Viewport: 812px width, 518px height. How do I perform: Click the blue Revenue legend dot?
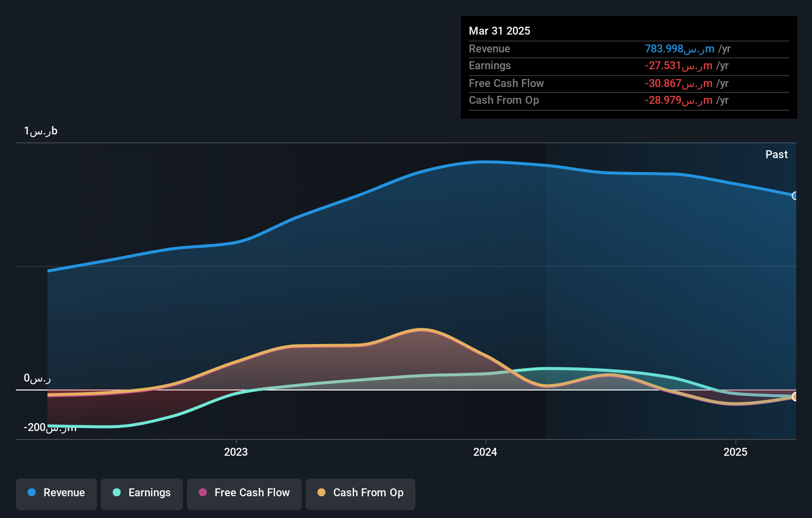click(31, 493)
